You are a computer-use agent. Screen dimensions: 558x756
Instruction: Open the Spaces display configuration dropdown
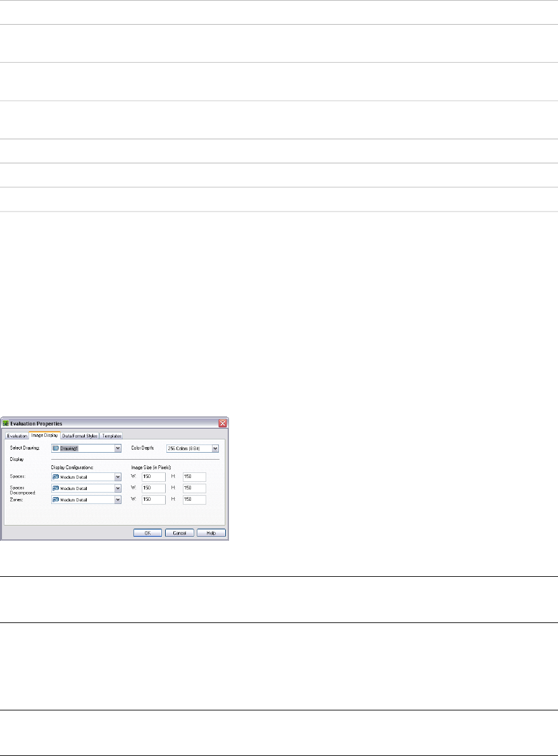[x=86, y=477]
